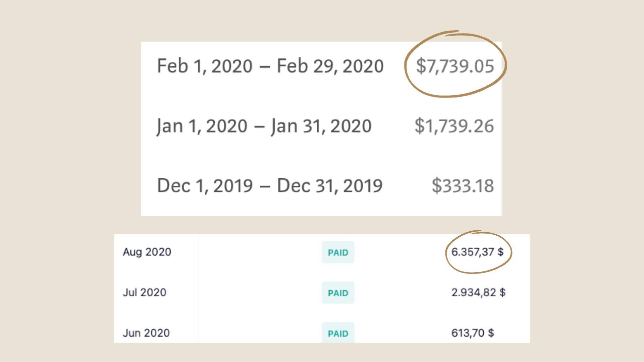Image resolution: width=644 pixels, height=362 pixels.
Task: Click the Dec 1–Dec 31, 2019 entry
Action: [x=322, y=185]
